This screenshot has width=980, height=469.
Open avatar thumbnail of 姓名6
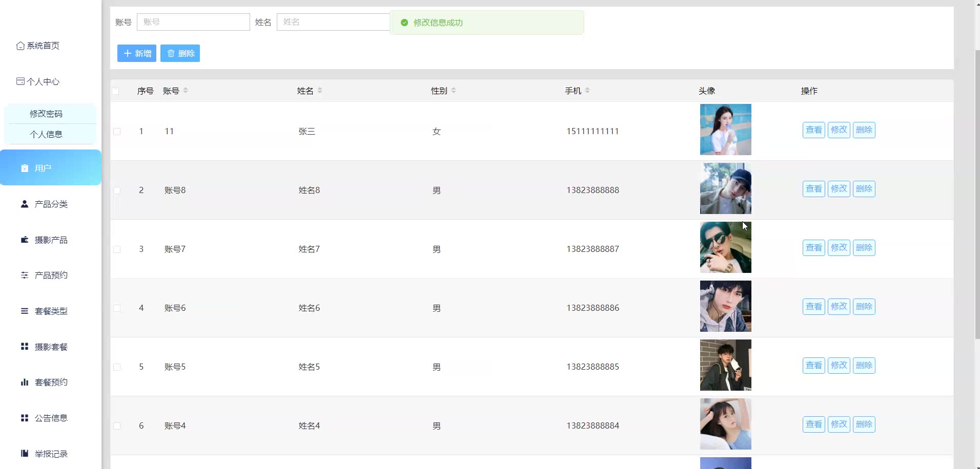pyautogui.click(x=726, y=306)
